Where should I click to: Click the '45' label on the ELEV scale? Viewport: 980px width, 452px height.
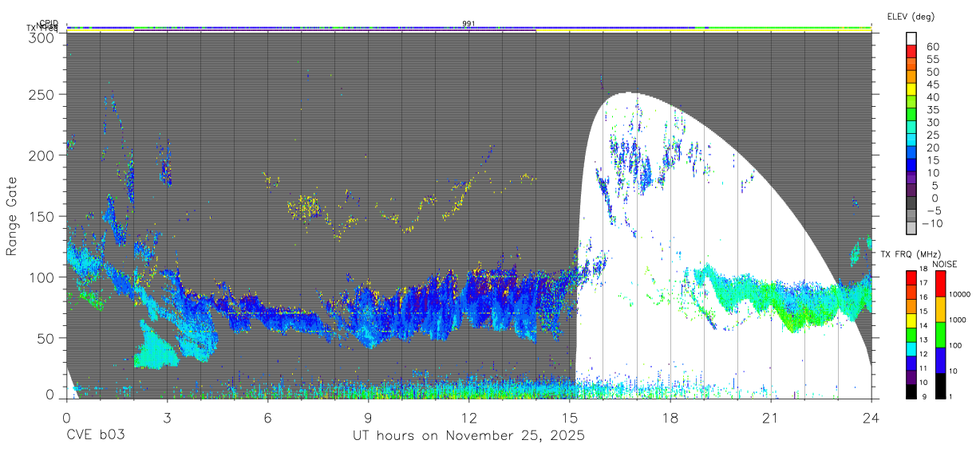coord(933,85)
